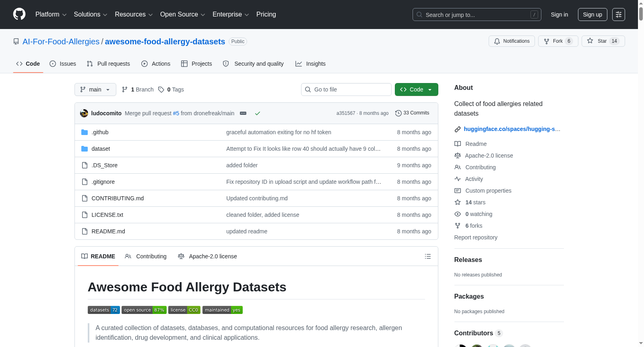
Task: Switch to the Issues tab
Action: coord(63,64)
